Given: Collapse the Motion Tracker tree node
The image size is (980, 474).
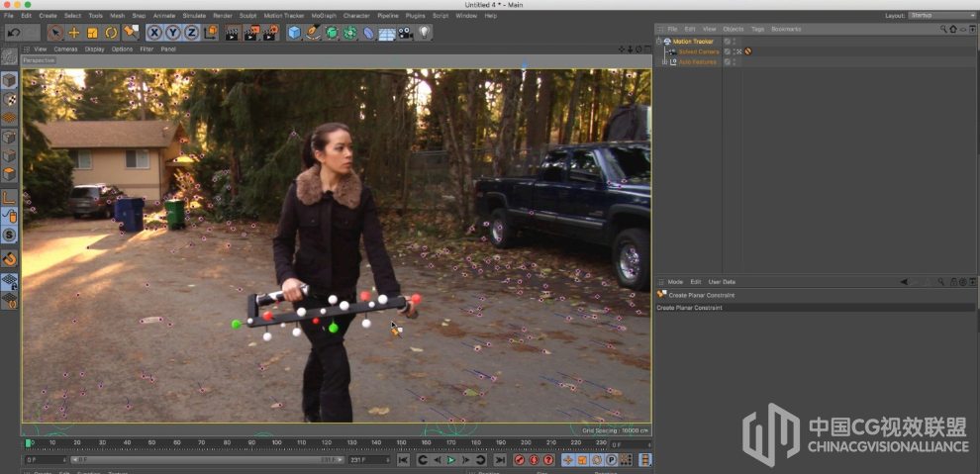Looking at the screenshot, I should pos(658,42).
